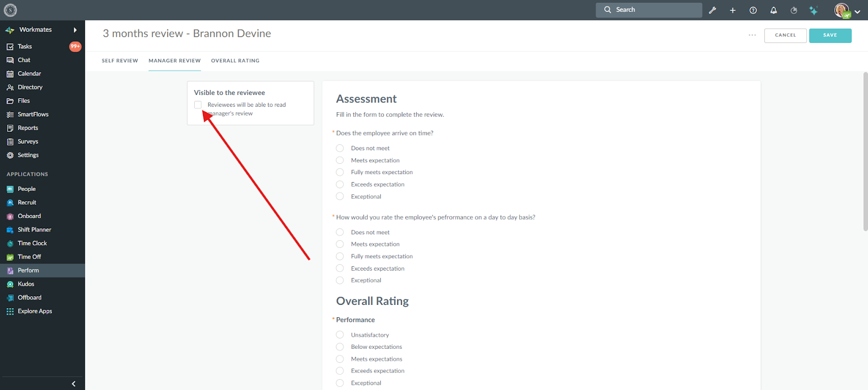The width and height of the screenshot is (868, 390).
Task: Collapse the left sidebar with arrow
Action: pyautogui.click(x=74, y=384)
